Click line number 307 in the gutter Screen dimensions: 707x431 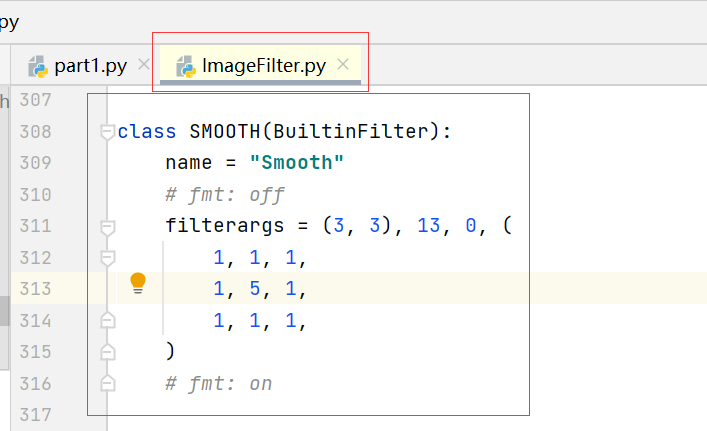(36, 100)
